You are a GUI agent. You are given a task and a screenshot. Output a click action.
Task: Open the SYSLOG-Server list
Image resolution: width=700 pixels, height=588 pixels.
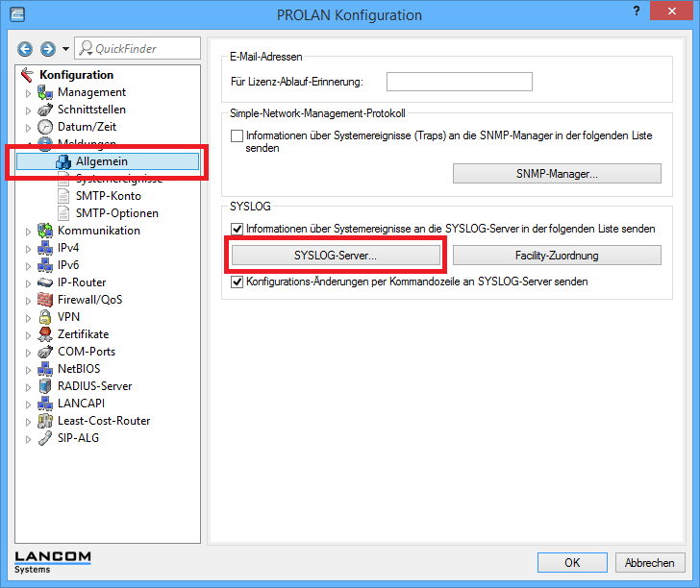coord(336,256)
